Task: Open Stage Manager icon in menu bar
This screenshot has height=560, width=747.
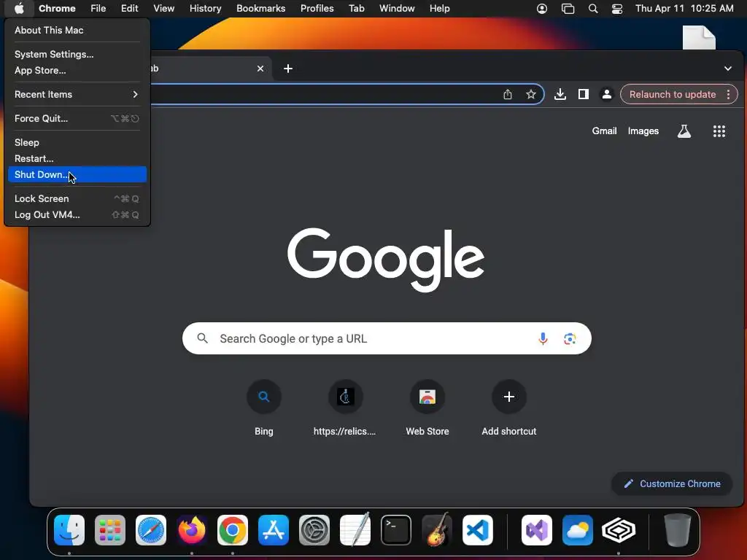Action: coord(568,9)
